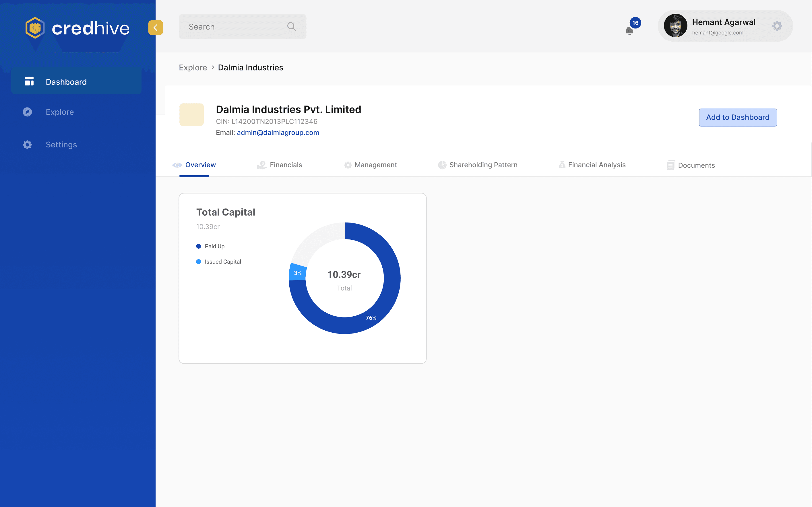The width and height of the screenshot is (812, 507).
Task: Open the Management tab
Action: (x=371, y=165)
